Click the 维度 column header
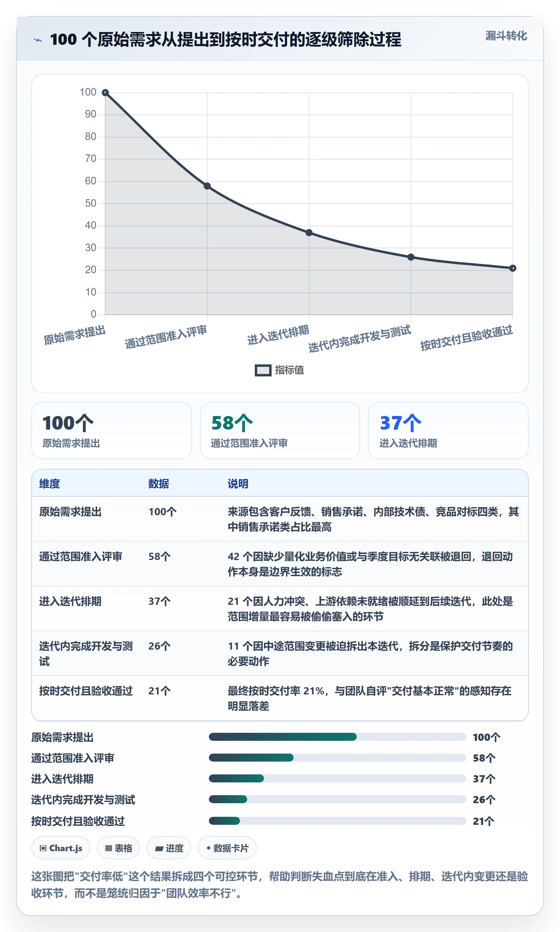560x932 pixels. coord(50,484)
